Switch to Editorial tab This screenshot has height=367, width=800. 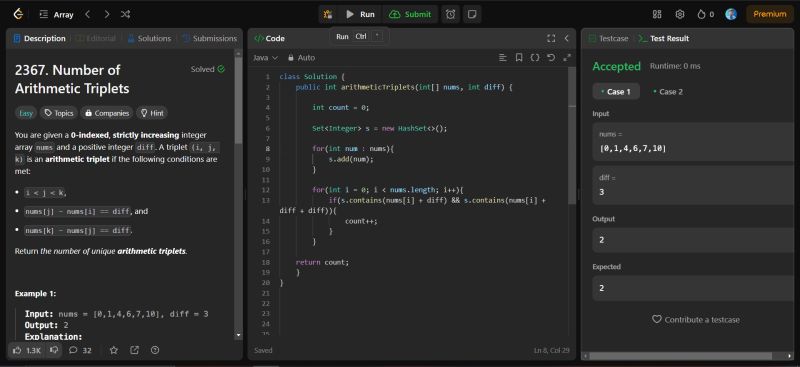96,38
